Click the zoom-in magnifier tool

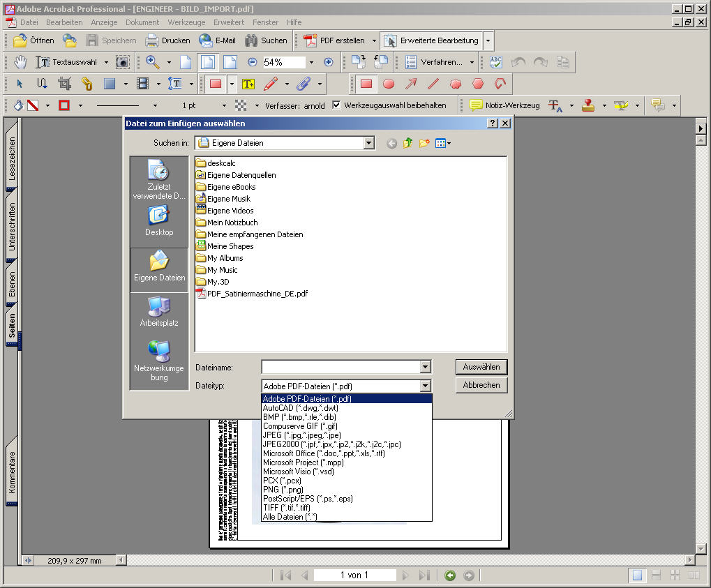[x=152, y=62]
